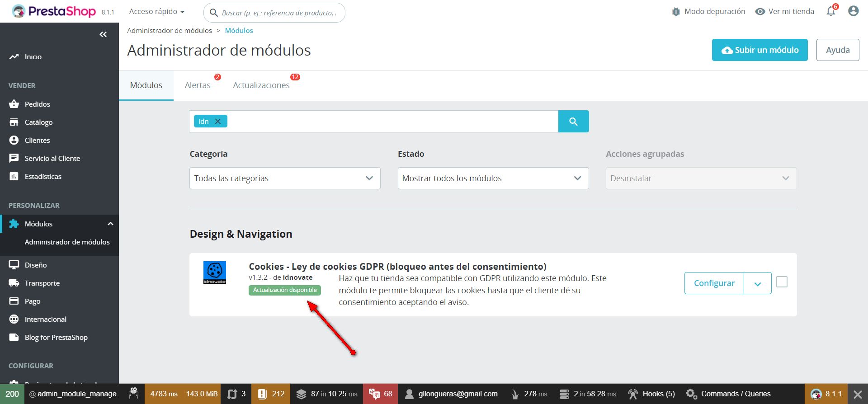This screenshot has height=404, width=868.
Task: Click the 143.0 MiB memory item
Action: click(x=202, y=394)
